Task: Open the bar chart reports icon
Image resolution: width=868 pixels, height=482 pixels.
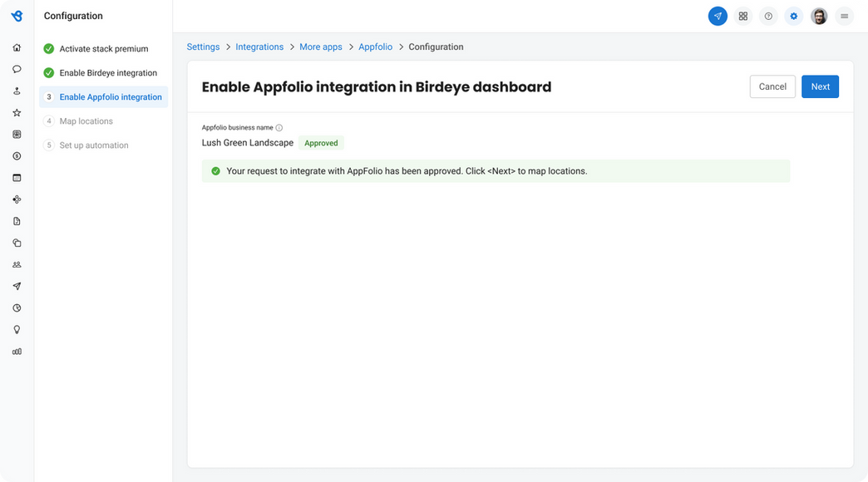Action: coord(17,352)
